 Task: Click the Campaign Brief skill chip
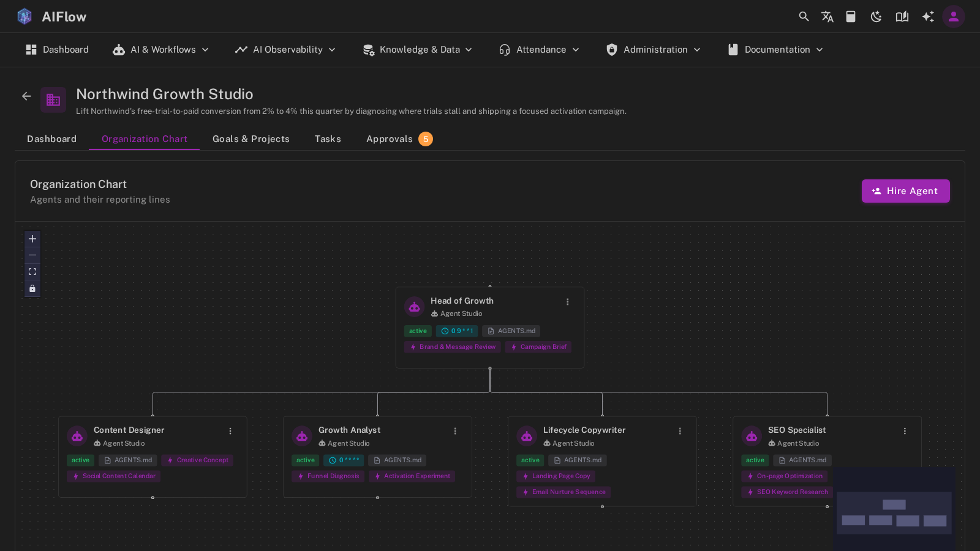538,347
